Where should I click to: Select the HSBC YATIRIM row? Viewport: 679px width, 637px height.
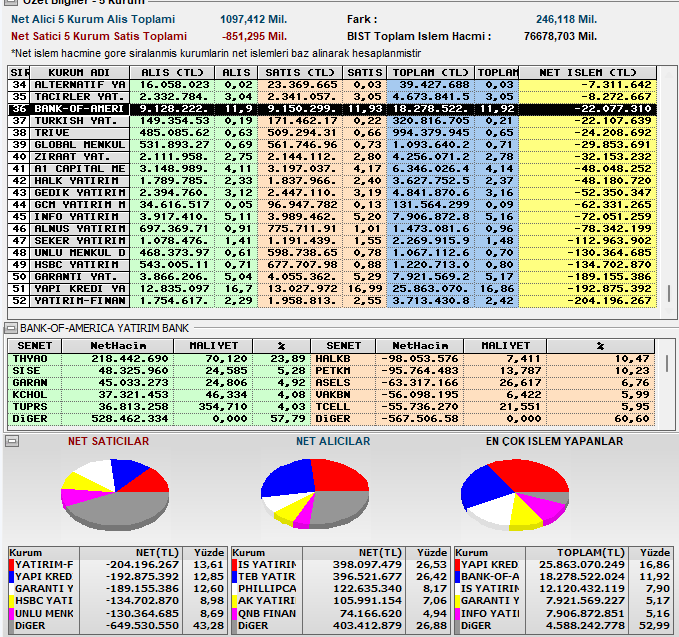332,265
